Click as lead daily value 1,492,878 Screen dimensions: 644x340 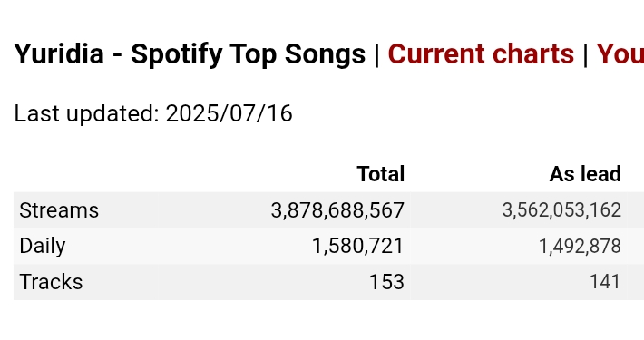580,247
